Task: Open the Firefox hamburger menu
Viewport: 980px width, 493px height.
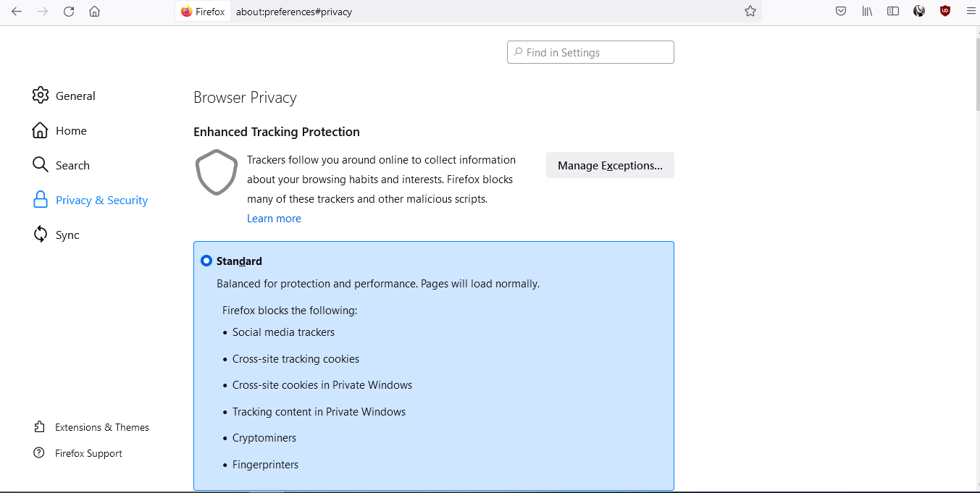Action: point(971,12)
